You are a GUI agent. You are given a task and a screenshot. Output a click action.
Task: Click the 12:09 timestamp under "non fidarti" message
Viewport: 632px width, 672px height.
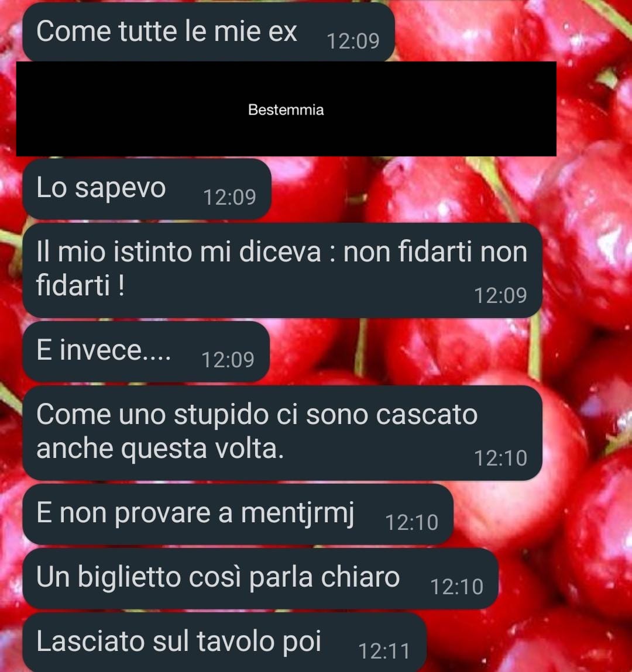500,296
